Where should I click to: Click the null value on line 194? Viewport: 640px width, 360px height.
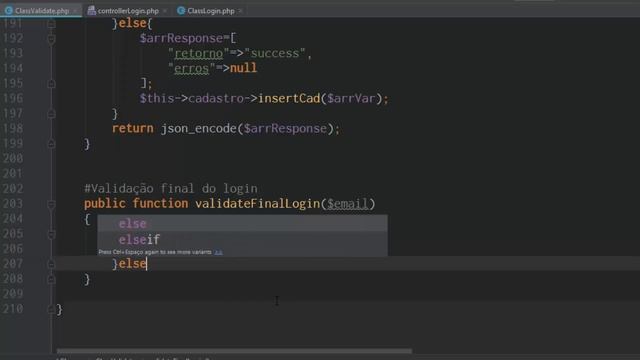tap(243, 68)
